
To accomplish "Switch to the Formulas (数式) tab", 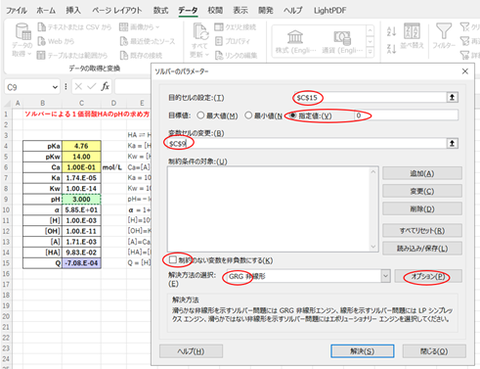I will pos(161,11).
